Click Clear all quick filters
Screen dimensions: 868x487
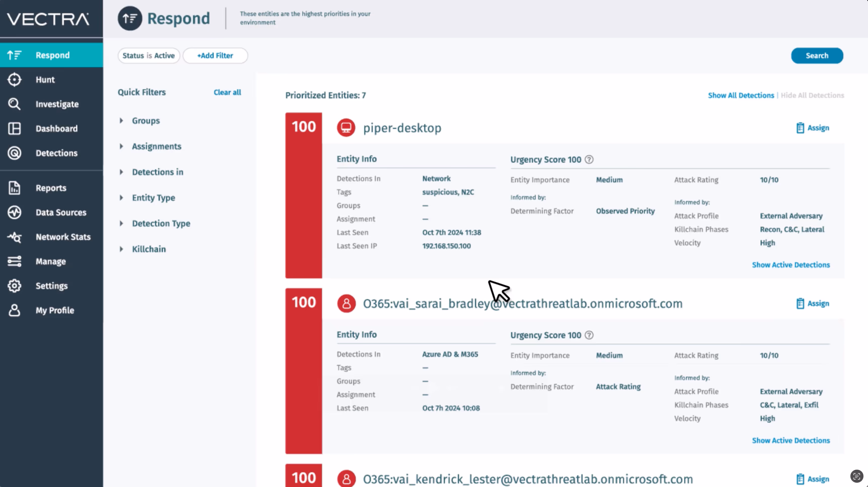tap(227, 92)
